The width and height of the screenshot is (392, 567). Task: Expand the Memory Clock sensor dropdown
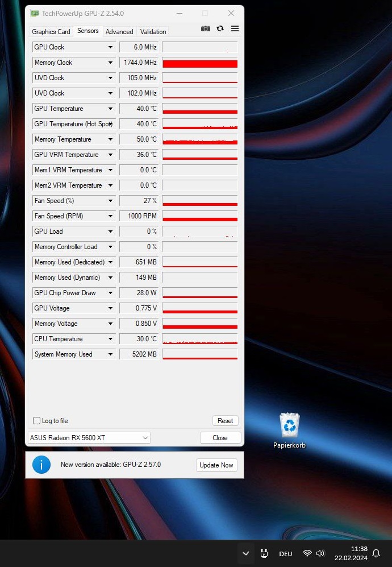pos(110,63)
